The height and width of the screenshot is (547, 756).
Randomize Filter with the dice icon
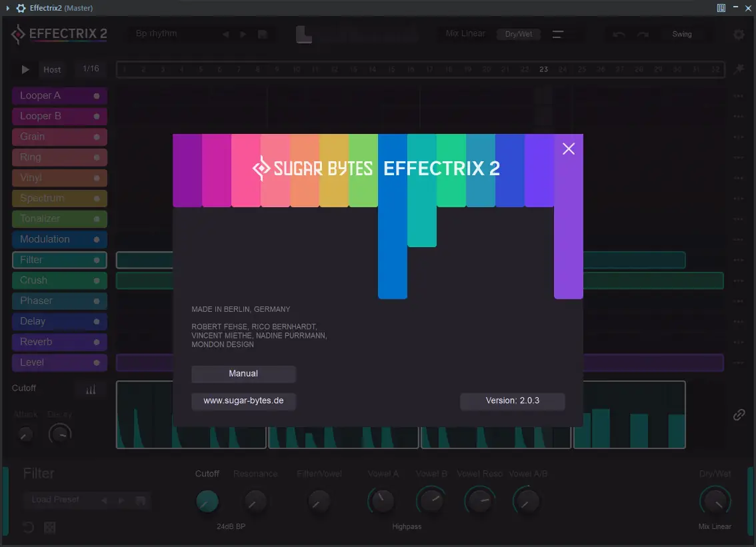tap(49, 527)
